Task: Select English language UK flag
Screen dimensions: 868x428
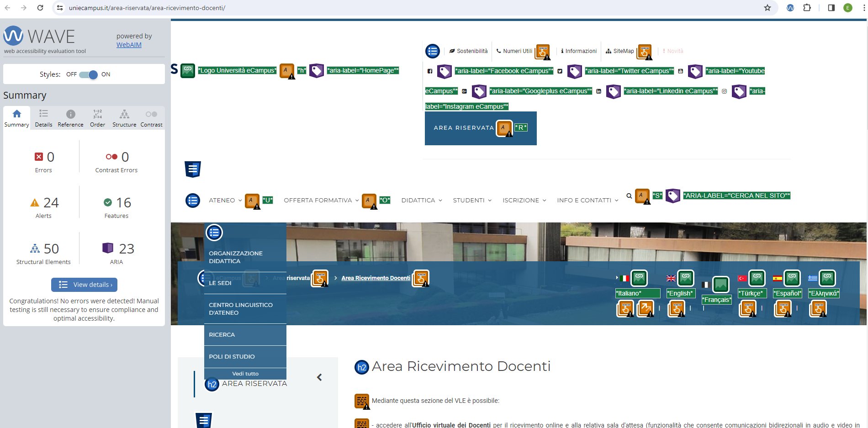Action: tap(671, 278)
